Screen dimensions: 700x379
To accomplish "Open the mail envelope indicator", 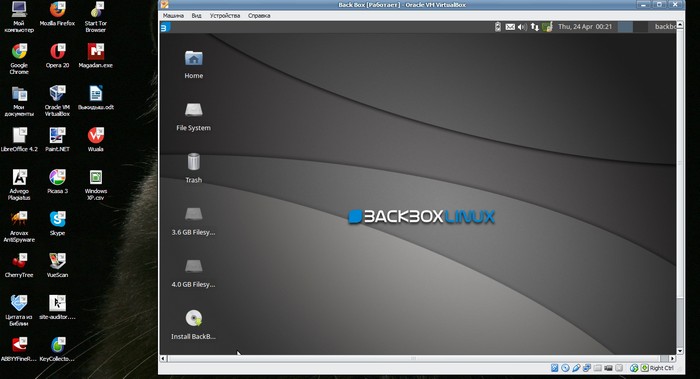I will 510,27.
